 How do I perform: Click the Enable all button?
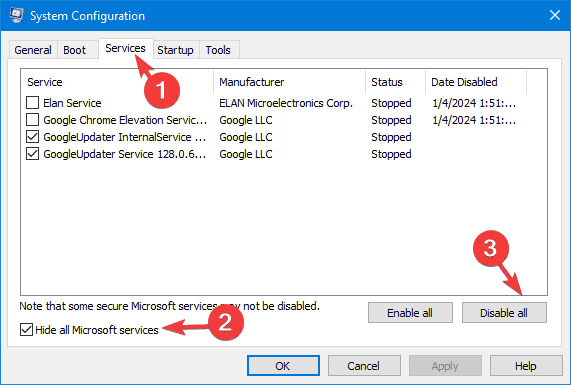pyautogui.click(x=410, y=313)
